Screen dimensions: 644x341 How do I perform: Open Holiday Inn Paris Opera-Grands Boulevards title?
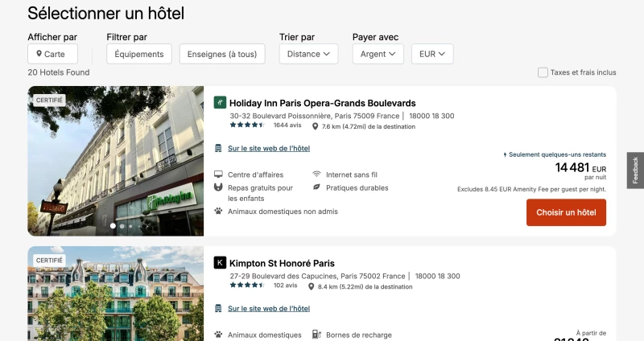coord(323,103)
